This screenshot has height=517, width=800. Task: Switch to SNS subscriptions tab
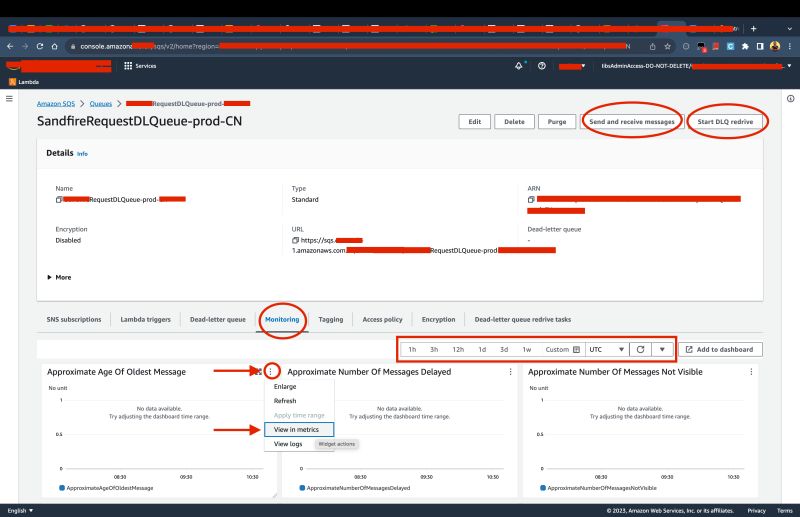pyautogui.click(x=74, y=319)
